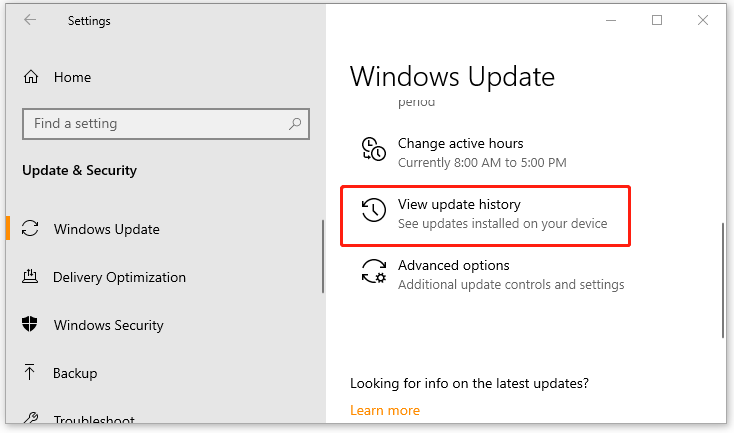Minimize the Settings window
The image size is (734, 433).
(x=611, y=20)
